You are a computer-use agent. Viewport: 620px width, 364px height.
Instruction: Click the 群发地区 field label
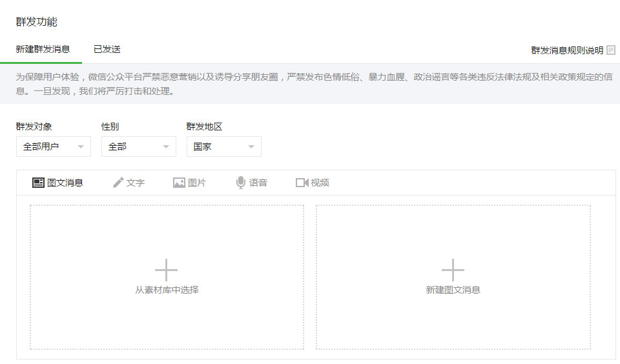click(x=205, y=126)
